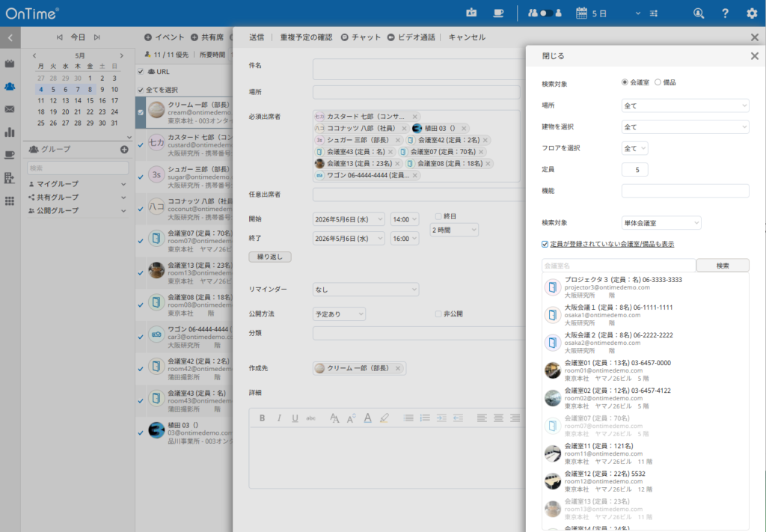Uncheck the unregistered capacity rooms checkbox
The width and height of the screenshot is (766, 532).
[545, 244]
